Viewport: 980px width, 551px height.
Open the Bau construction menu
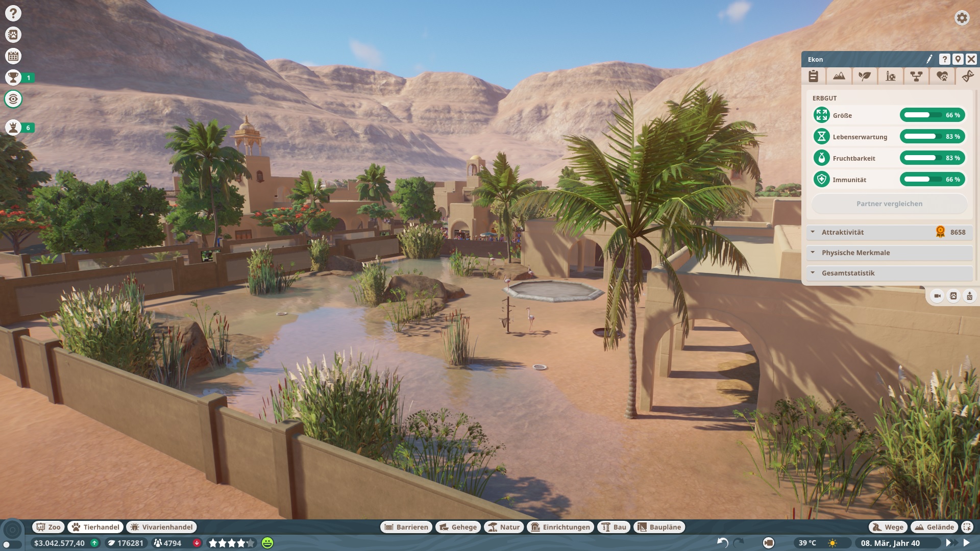[x=614, y=527]
